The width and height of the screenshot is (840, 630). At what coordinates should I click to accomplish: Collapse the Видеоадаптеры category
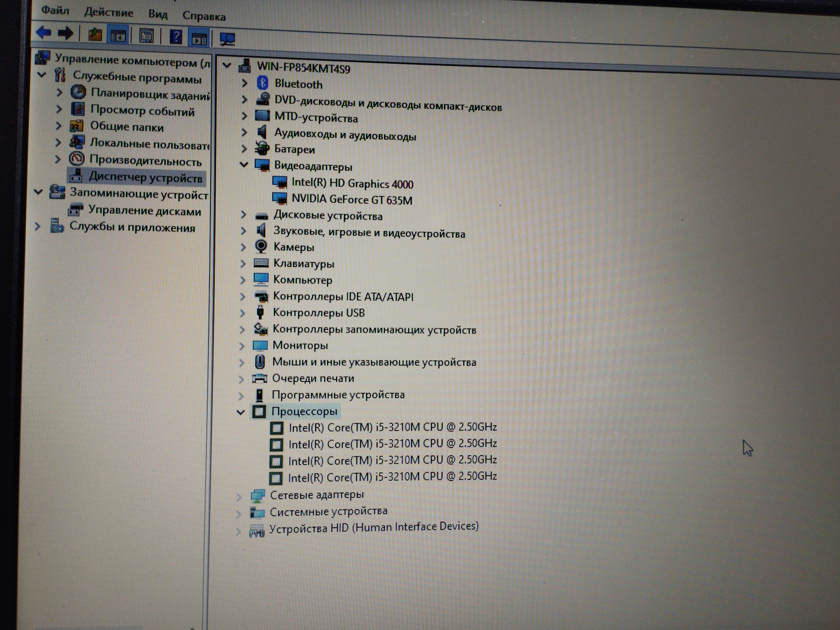pyautogui.click(x=244, y=164)
